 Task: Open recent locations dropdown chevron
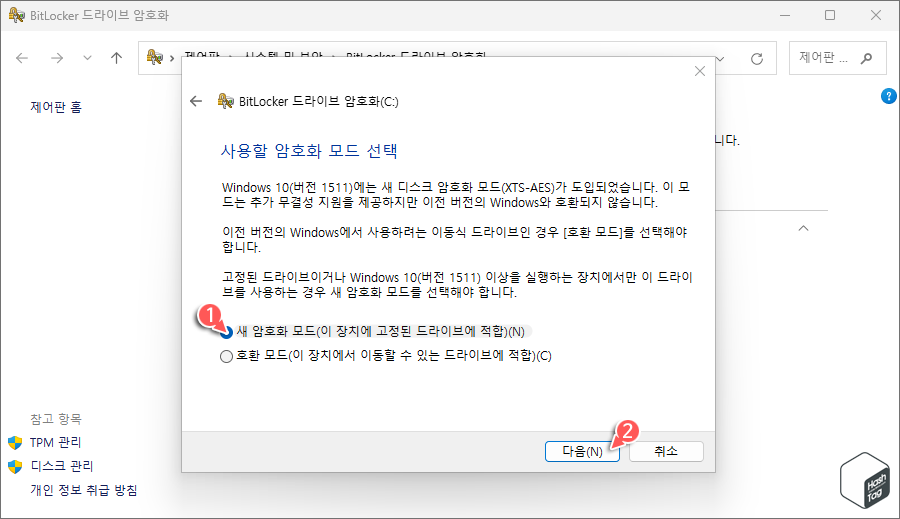[x=87, y=58]
